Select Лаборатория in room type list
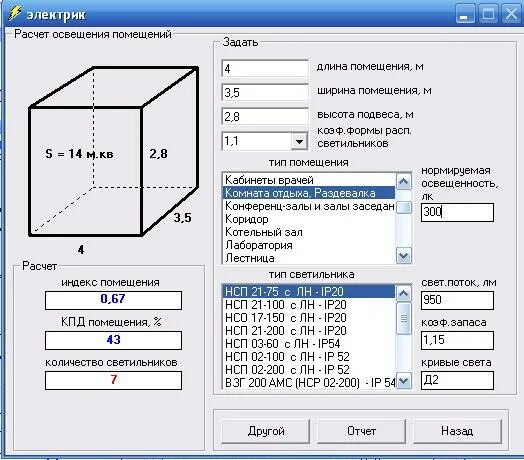The width and height of the screenshot is (524, 460). click(x=308, y=245)
